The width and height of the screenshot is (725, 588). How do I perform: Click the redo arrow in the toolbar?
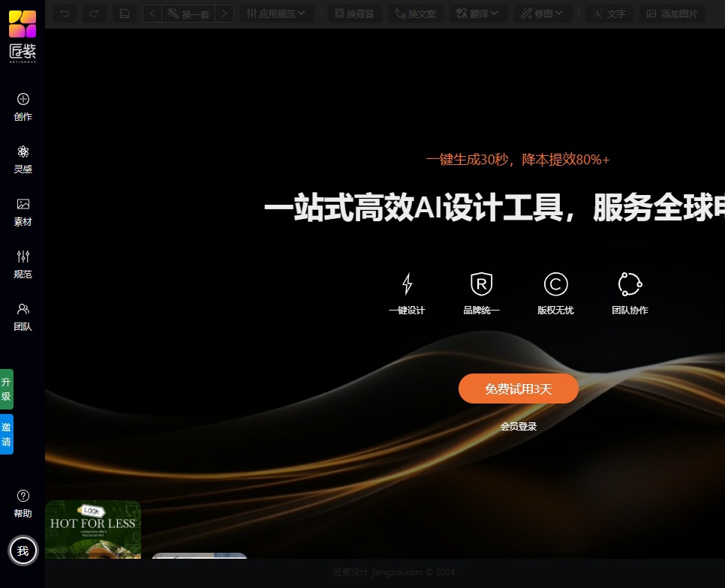coord(95,13)
